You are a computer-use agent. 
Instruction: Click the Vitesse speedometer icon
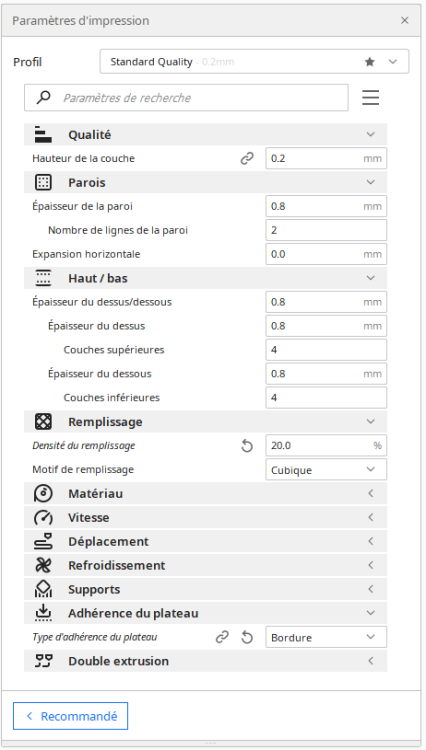[44, 518]
